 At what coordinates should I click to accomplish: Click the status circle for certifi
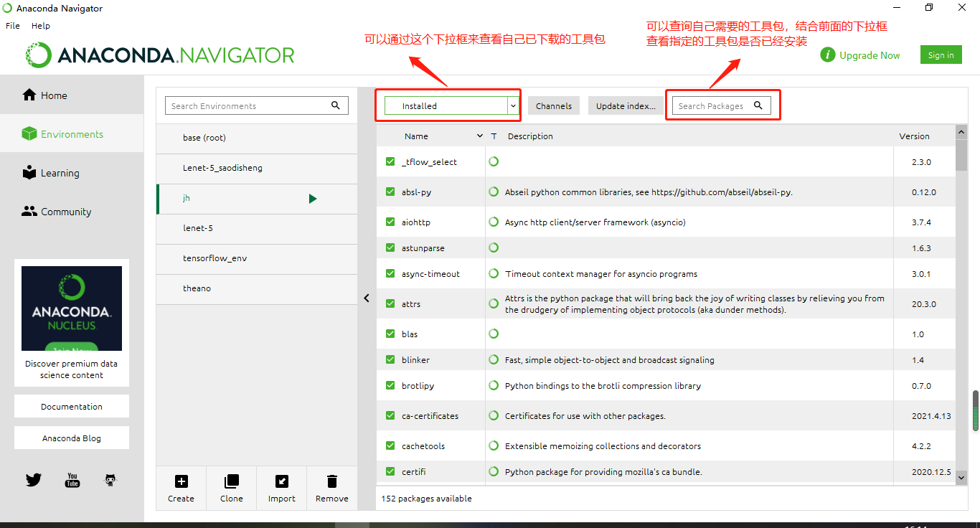point(494,471)
